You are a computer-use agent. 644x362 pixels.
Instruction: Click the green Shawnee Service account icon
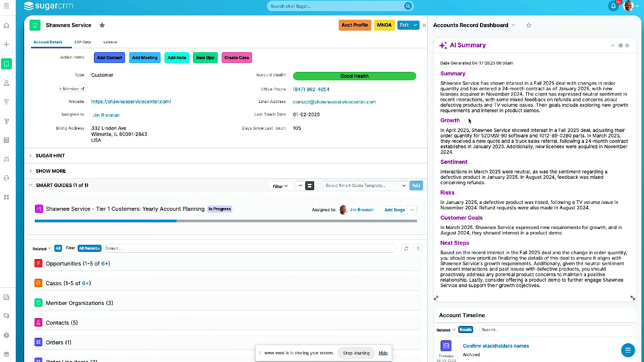click(x=34, y=25)
